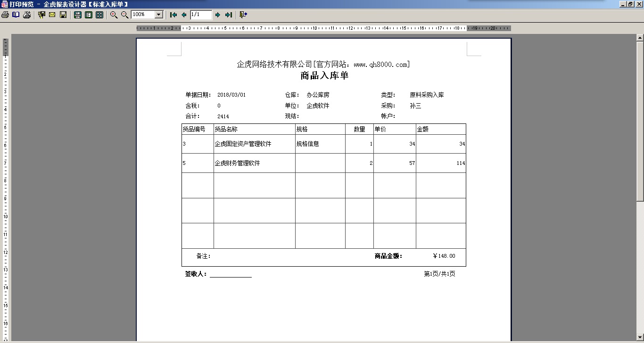The width and height of the screenshot is (644, 343).
Task: Click horizontal ruler above the page
Action: coord(323,28)
